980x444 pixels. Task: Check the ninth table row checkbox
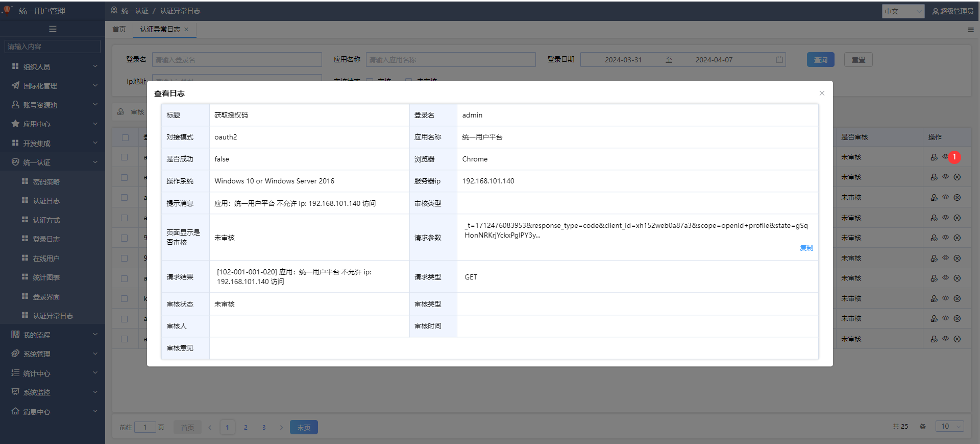pyautogui.click(x=124, y=319)
